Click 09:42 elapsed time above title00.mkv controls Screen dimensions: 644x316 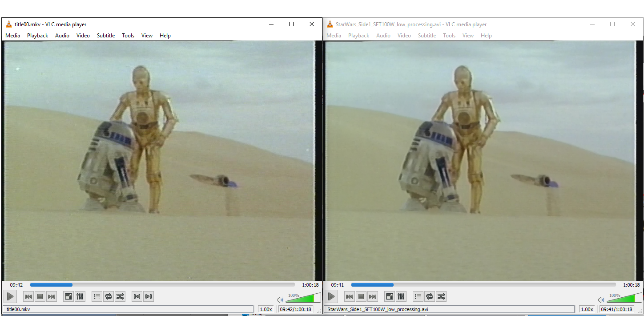click(x=16, y=285)
